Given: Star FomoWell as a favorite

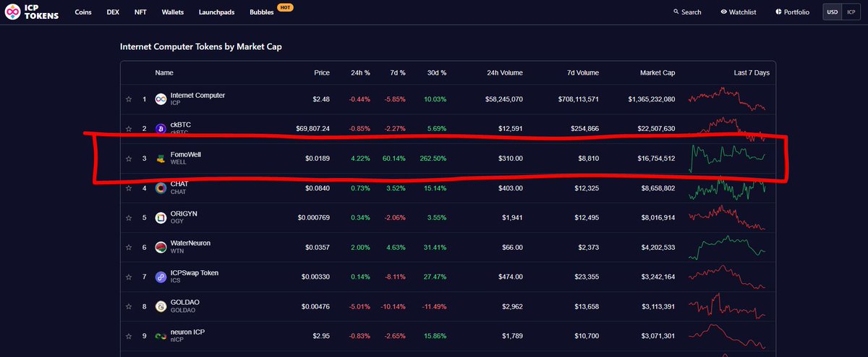Looking at the screenshot, I should (x=129, y=159).
